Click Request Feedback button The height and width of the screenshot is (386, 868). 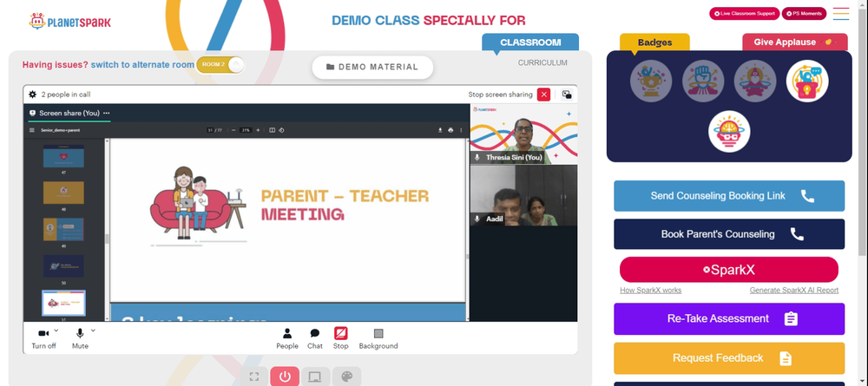729,358
